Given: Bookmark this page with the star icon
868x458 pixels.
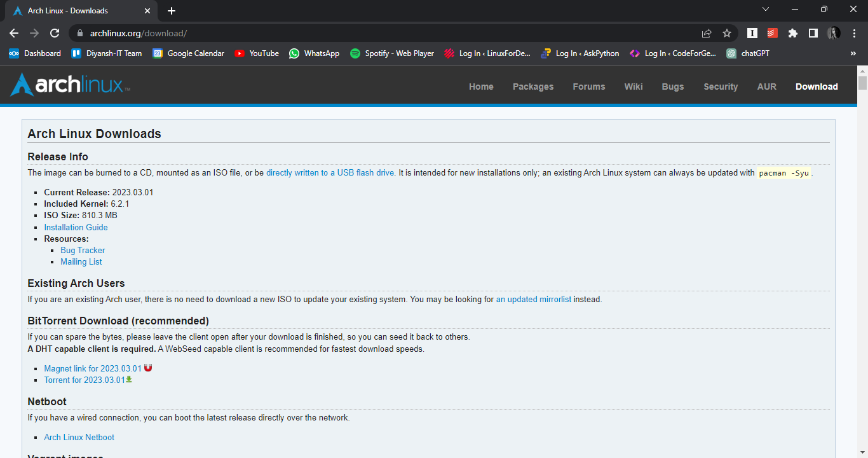Looking at the screenshot, I should (727, 33).
